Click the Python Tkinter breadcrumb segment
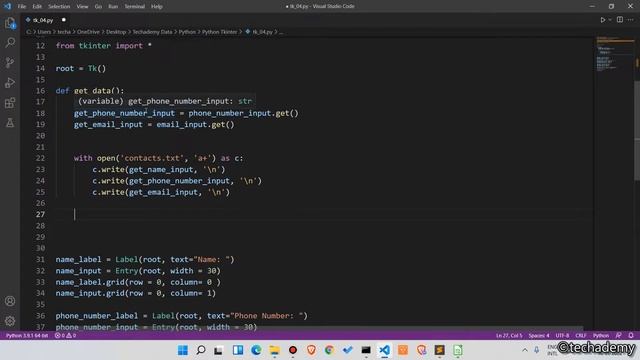The height and width of the screenshot is (360, 640). point(220,32)
